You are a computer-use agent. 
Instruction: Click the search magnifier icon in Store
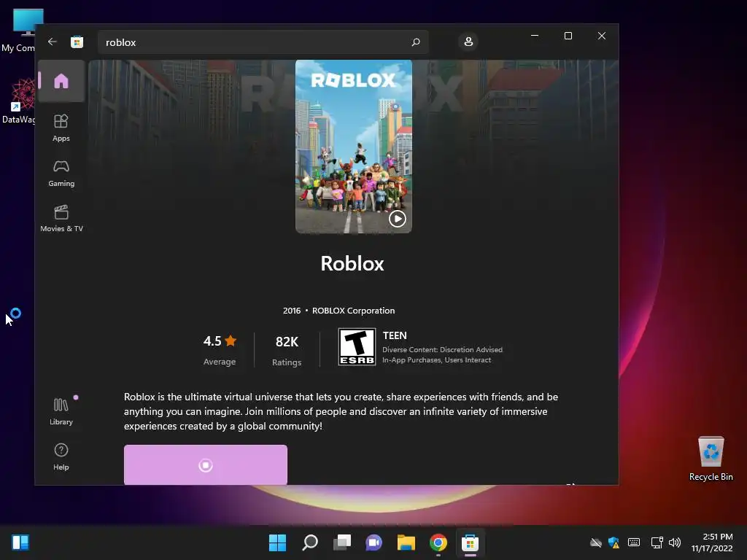(416, 42)
